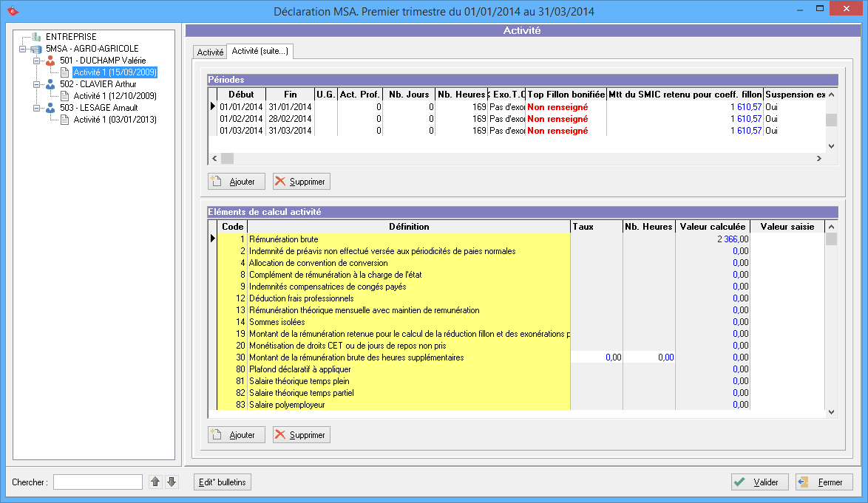The height and width of the screenshot is (503, 868).
Task: Collapse the 501 - DUCHAMP Valérie node
Action: (36, 61)
